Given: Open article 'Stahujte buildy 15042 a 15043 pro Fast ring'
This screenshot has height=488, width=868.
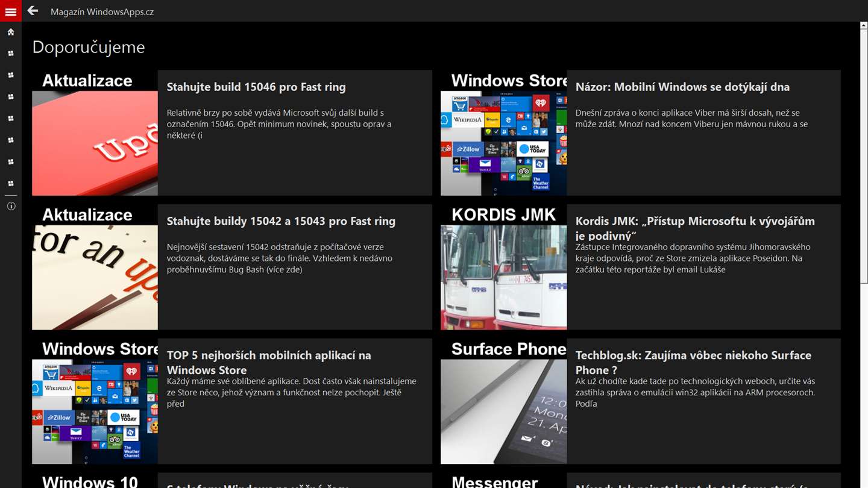Looking at the screenshot, I should pos(281,221).
